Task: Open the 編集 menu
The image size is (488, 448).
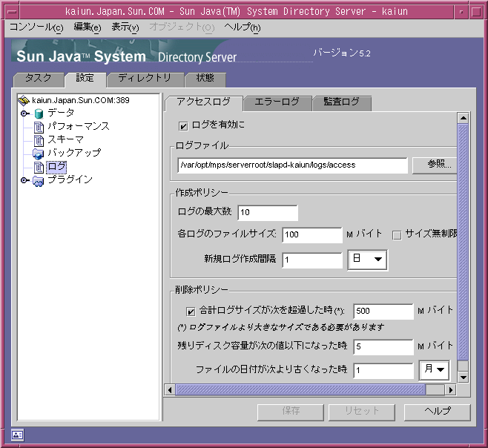Action: point(88,27)
